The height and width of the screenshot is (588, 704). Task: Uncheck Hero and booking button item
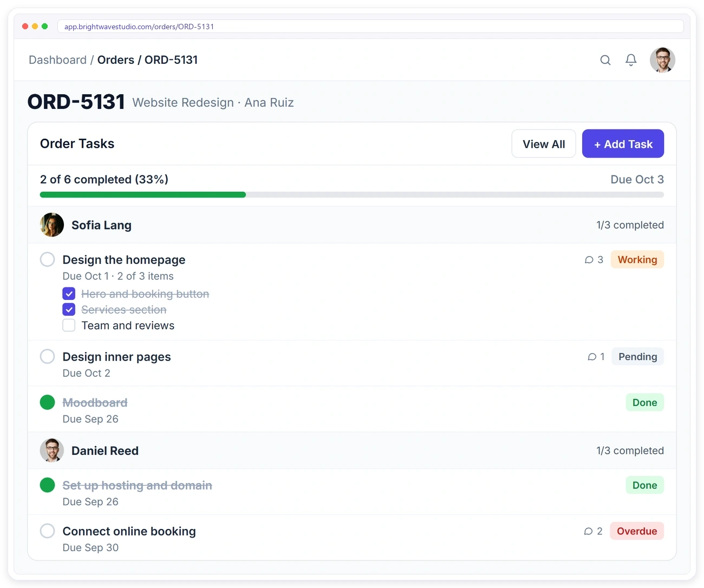[69, 293]
